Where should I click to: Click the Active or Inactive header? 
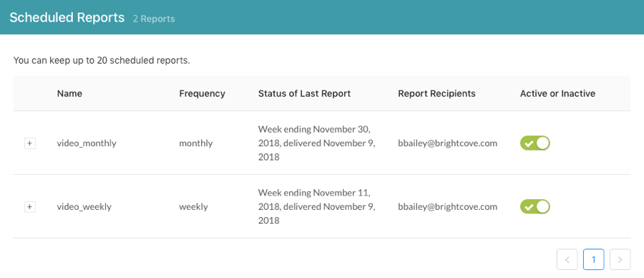557,93
